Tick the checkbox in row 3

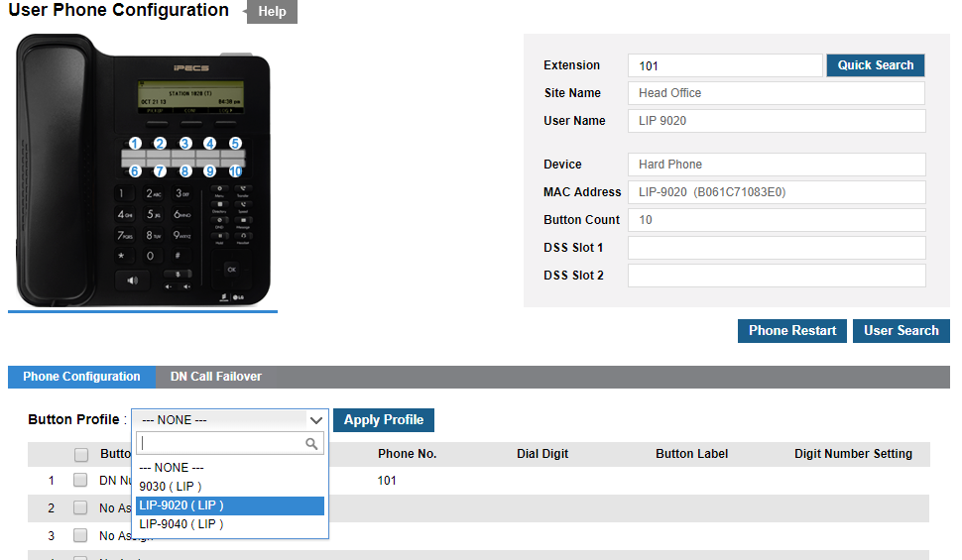pos(80,535)
